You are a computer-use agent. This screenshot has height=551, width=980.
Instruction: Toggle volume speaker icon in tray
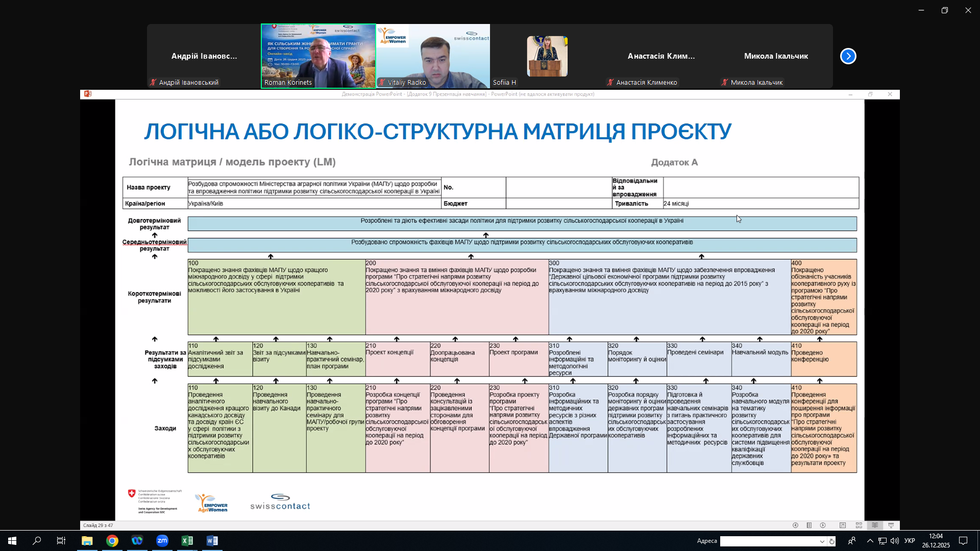pos(894,541)
